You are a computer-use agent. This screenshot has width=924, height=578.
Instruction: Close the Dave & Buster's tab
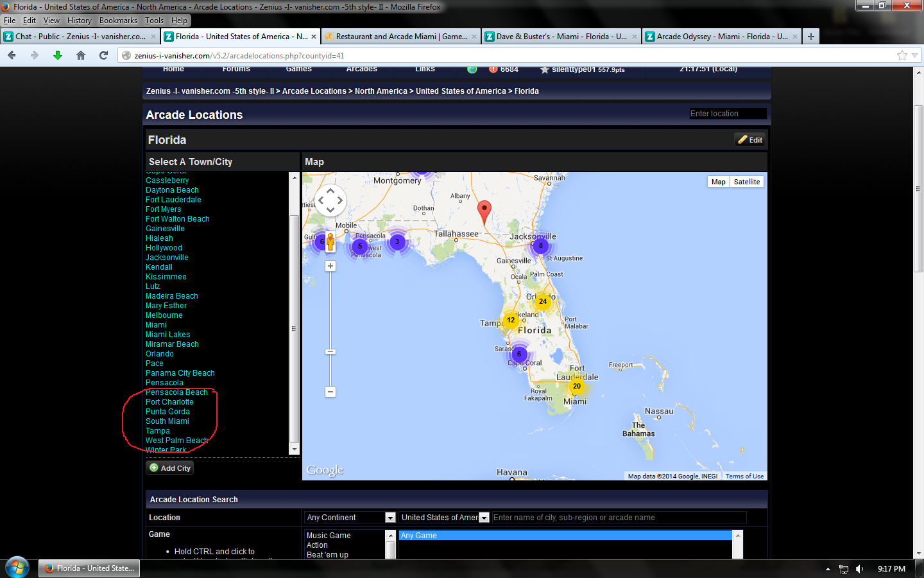tap(635, 37)
